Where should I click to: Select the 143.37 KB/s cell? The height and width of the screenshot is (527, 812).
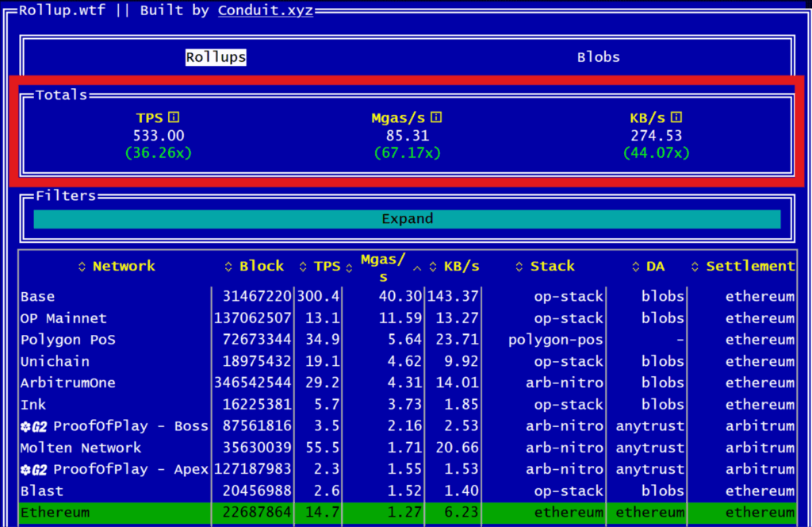click(453, 296)
